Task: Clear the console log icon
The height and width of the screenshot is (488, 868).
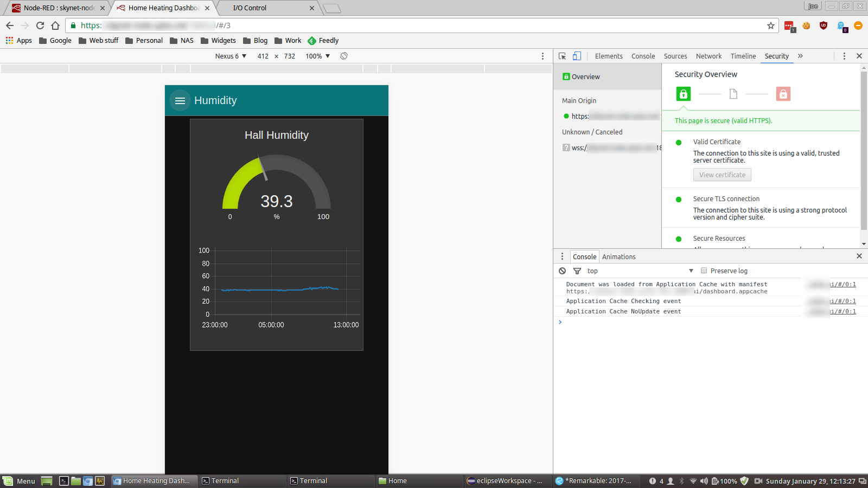Action: click(563, 271)
